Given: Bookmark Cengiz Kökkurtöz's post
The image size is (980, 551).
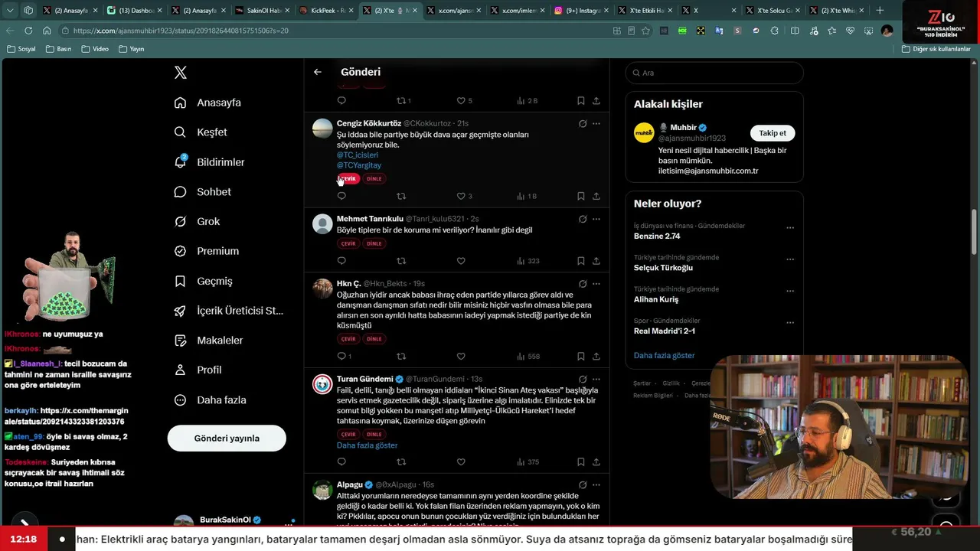Looking at the screenshot, I should click(x=581, y=196).
